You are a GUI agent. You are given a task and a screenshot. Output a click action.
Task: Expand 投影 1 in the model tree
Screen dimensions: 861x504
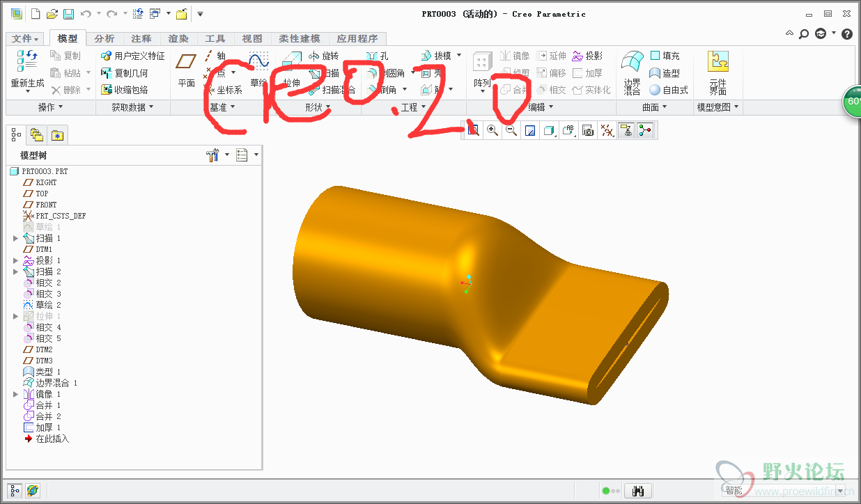pyautogui.click(x=16, y=260)
